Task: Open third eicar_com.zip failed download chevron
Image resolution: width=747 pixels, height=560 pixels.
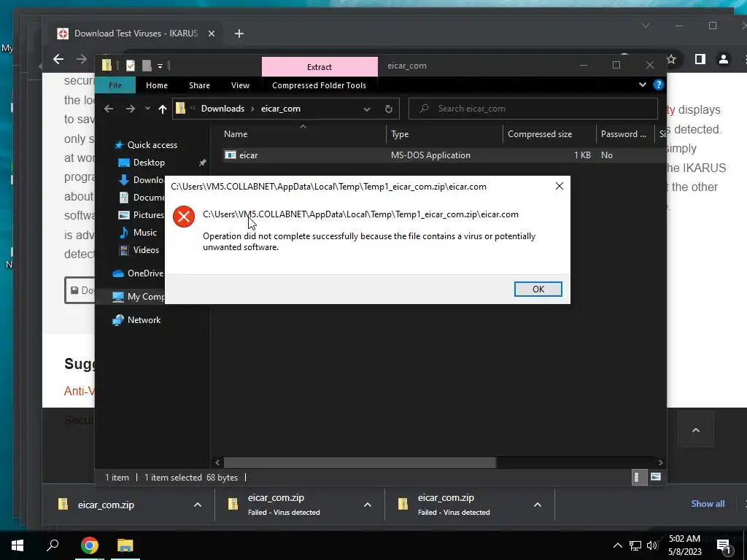Action: pyautogui.click(x=538, y=505)
